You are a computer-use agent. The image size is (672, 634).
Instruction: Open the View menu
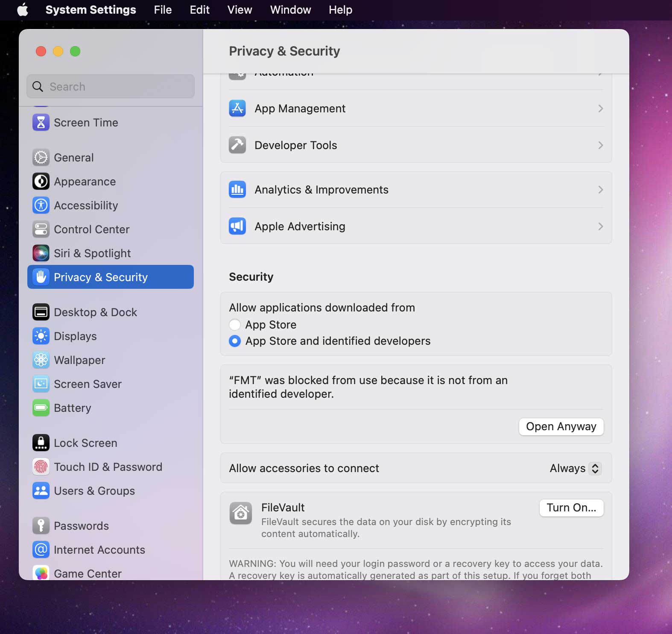click(x=240, y=10)
